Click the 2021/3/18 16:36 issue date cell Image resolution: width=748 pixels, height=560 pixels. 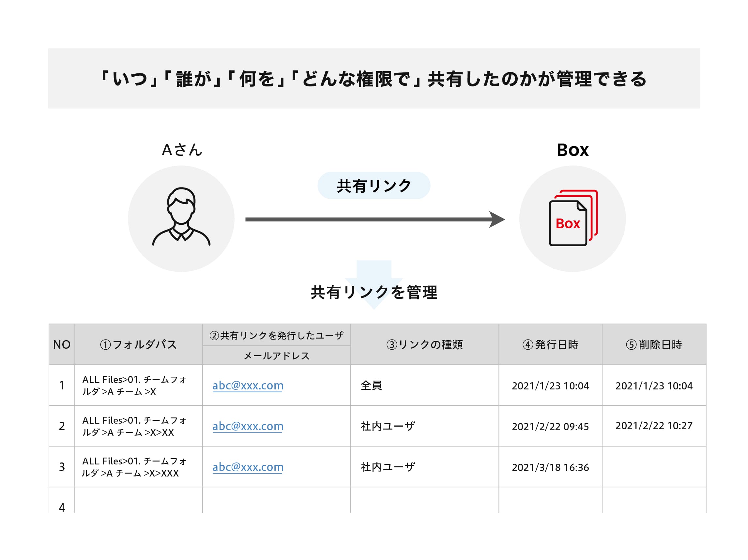550,467
